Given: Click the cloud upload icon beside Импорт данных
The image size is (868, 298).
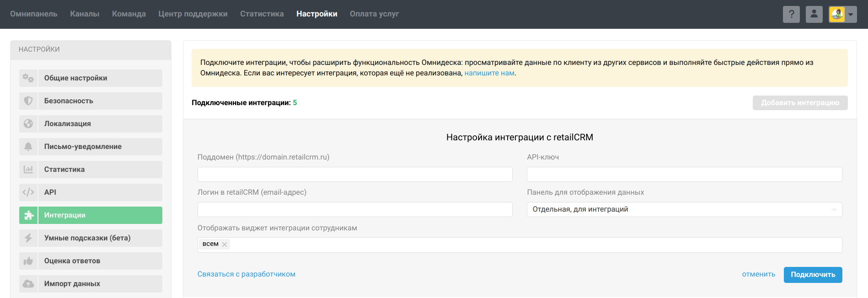Looking at the screenshot, I should (x=28, y=284).
